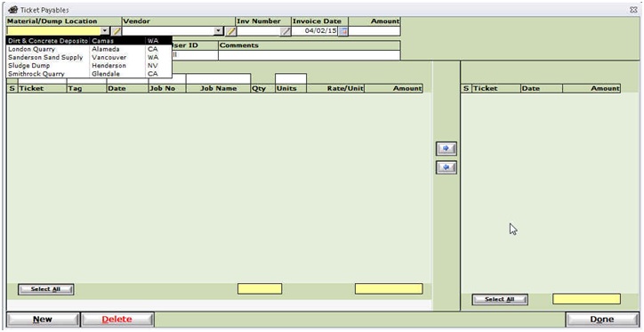
Task: Click right panel Select All button
Action: [x=500, y=300]
